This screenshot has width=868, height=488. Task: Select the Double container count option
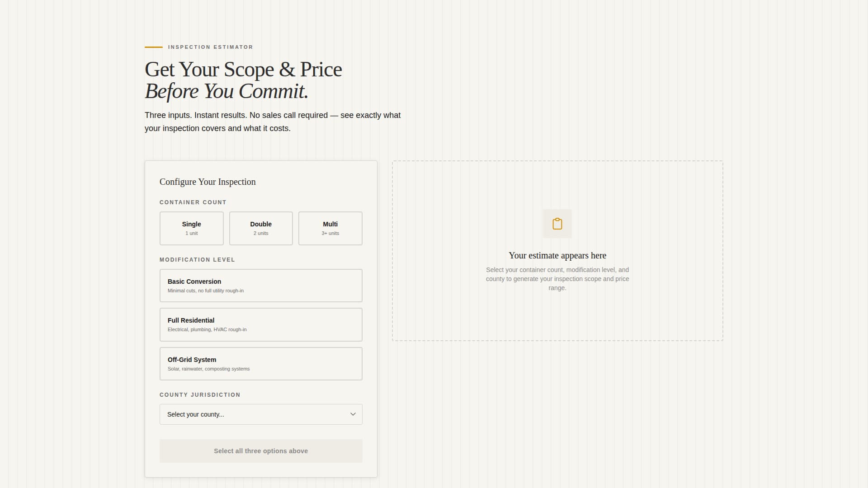click(261, 228)
